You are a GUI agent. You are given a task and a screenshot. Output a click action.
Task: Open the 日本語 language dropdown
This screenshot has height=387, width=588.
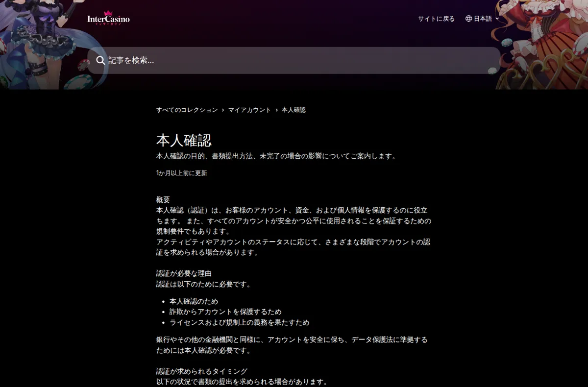pos(482,19)
